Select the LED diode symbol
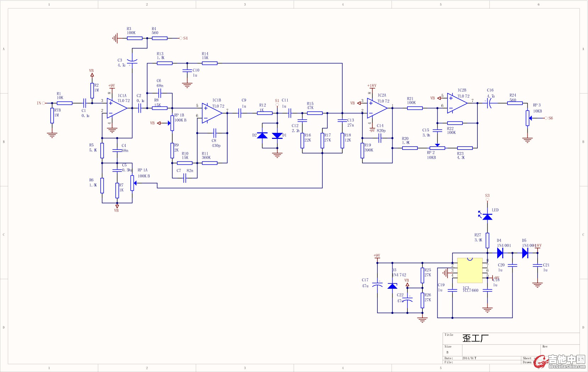588x372 pixels. (x=487, y=216)
